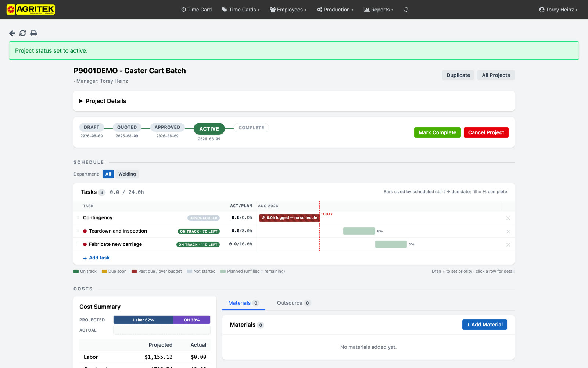Remove Fabricate new carriage task with X
The height and width of the screenshot is (368, 588).
click(508, 245)
